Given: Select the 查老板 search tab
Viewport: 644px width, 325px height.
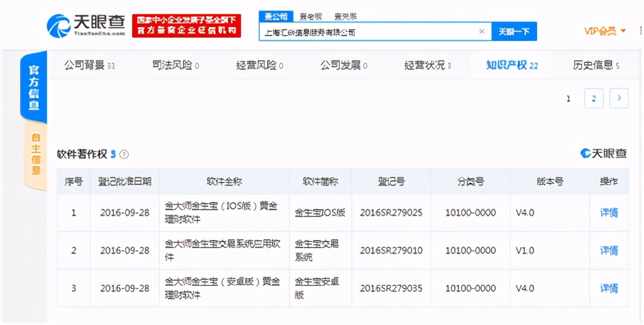Looking at the screenshot, I should point(311,16).
